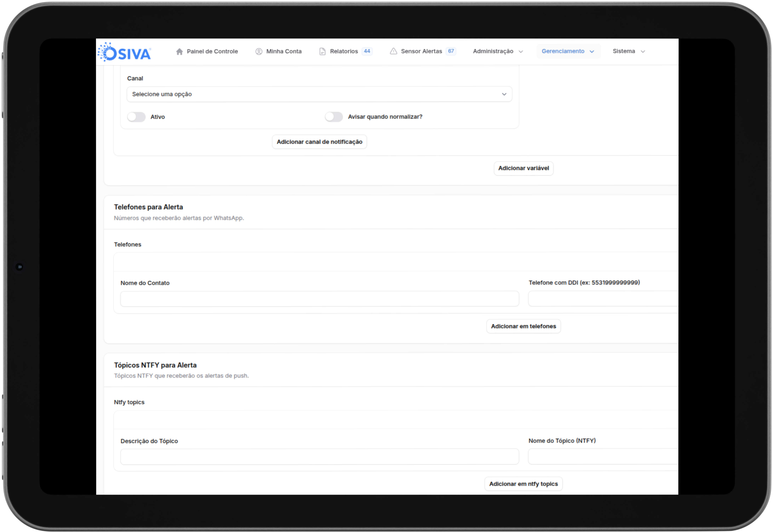Click text 'Tópicos NTFY que receberão os alertas de push.'

(181, 376)
